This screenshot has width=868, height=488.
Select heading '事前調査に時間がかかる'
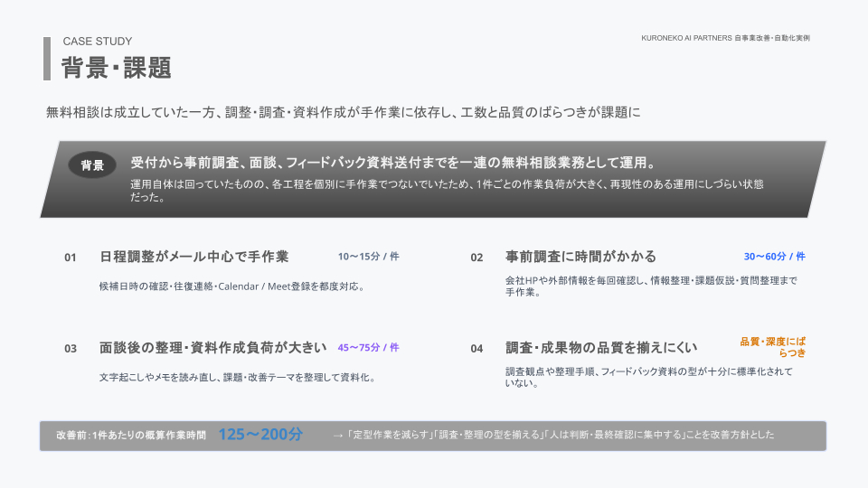580,257
